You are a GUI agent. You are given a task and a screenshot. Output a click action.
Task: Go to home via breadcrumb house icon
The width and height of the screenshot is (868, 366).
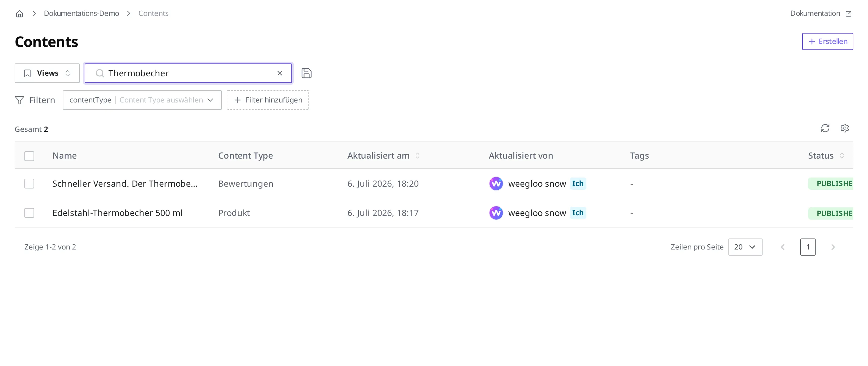(20, 13)
